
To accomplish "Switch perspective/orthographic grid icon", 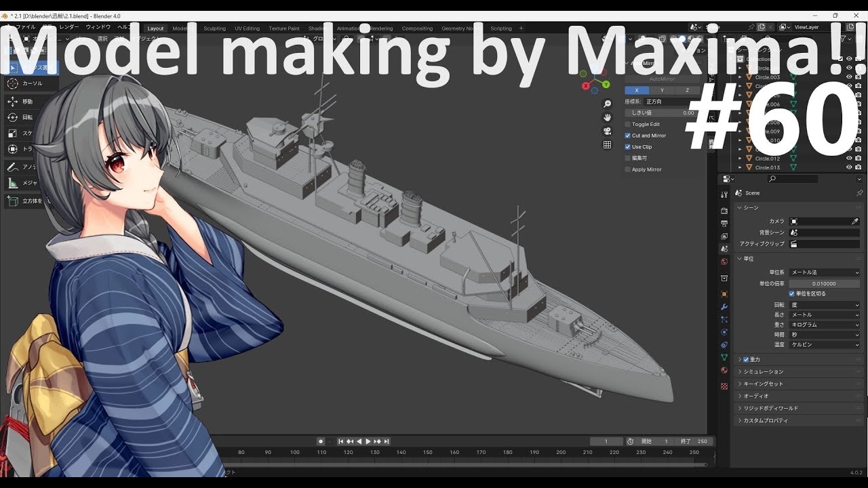I will point(608,145).
